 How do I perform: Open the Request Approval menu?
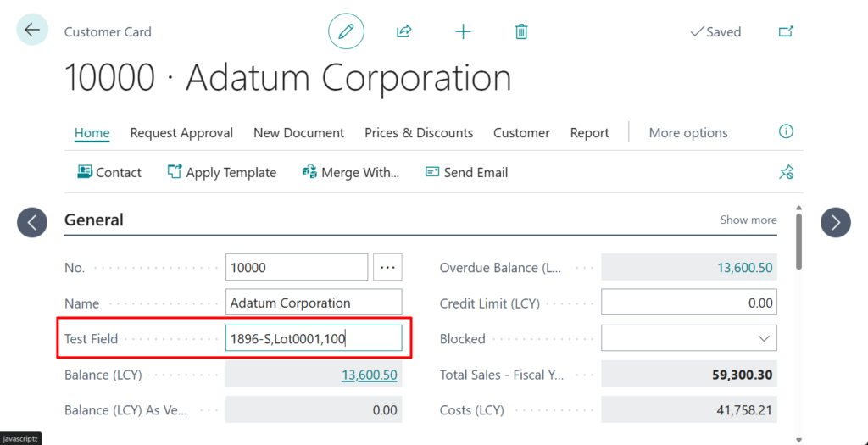point(181,133)
